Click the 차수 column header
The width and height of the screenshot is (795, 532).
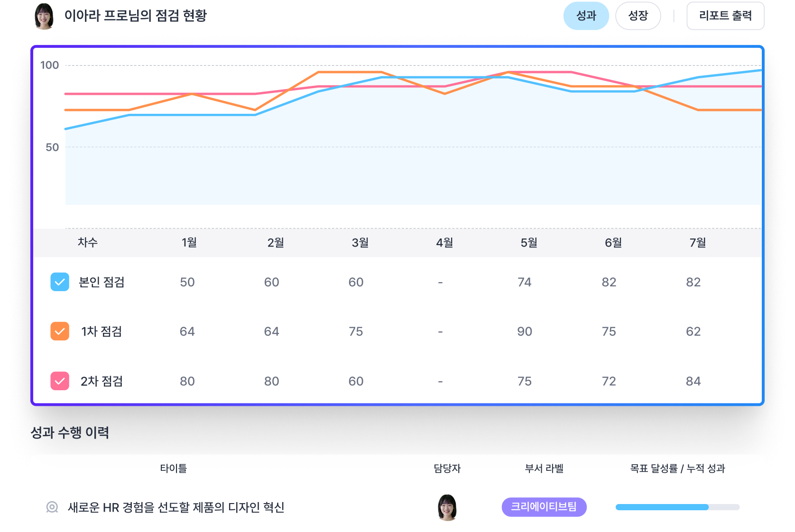tap(88, 243)
